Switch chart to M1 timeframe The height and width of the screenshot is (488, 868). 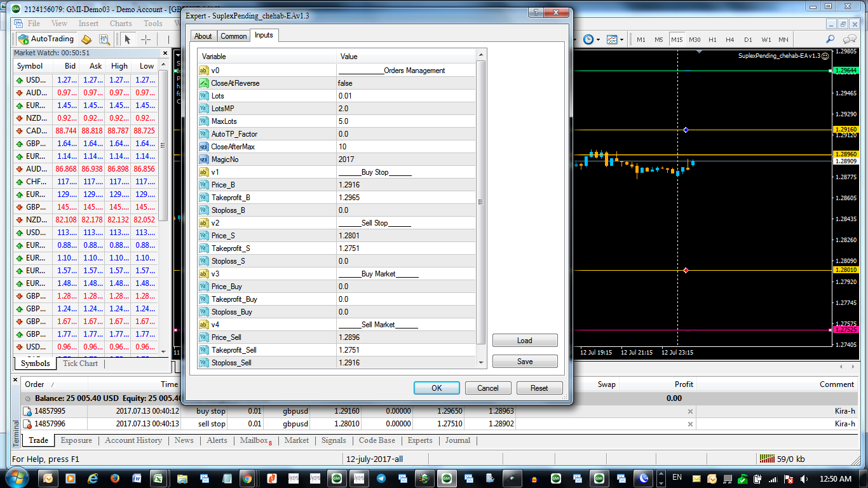[x=641, y=39]
